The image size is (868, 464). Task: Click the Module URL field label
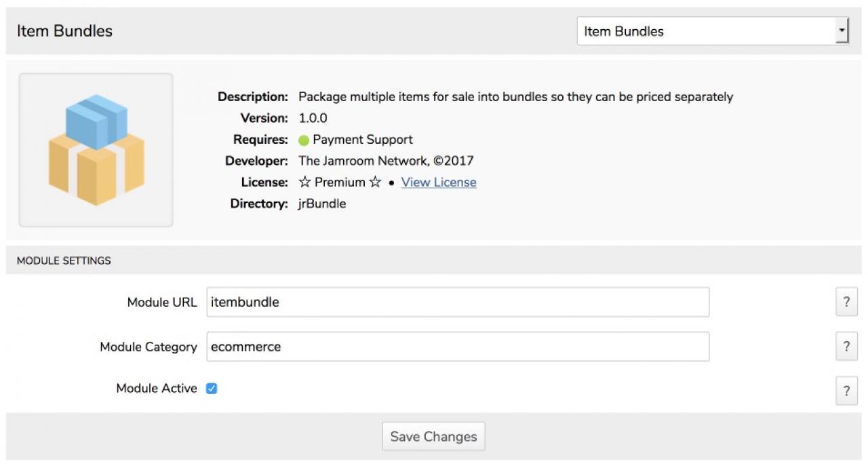162,303
